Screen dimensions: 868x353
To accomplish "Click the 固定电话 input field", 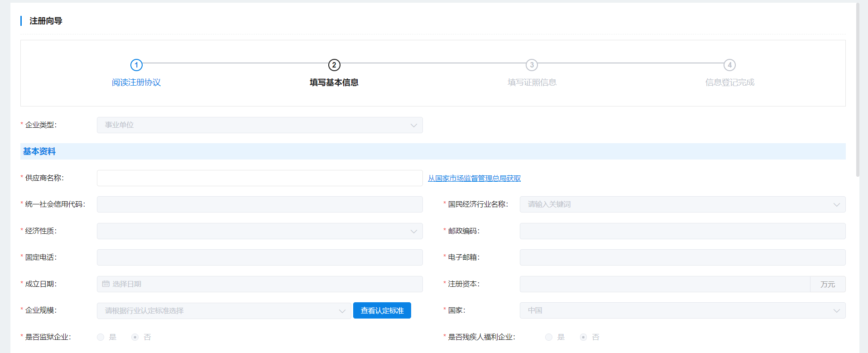I will [260, 257].
